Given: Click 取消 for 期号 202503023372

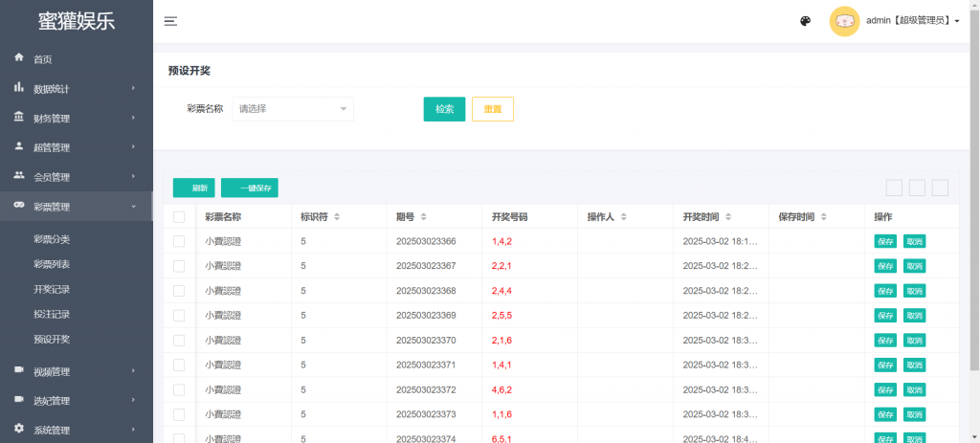Looking at the screenshot, I should point(914,389).
